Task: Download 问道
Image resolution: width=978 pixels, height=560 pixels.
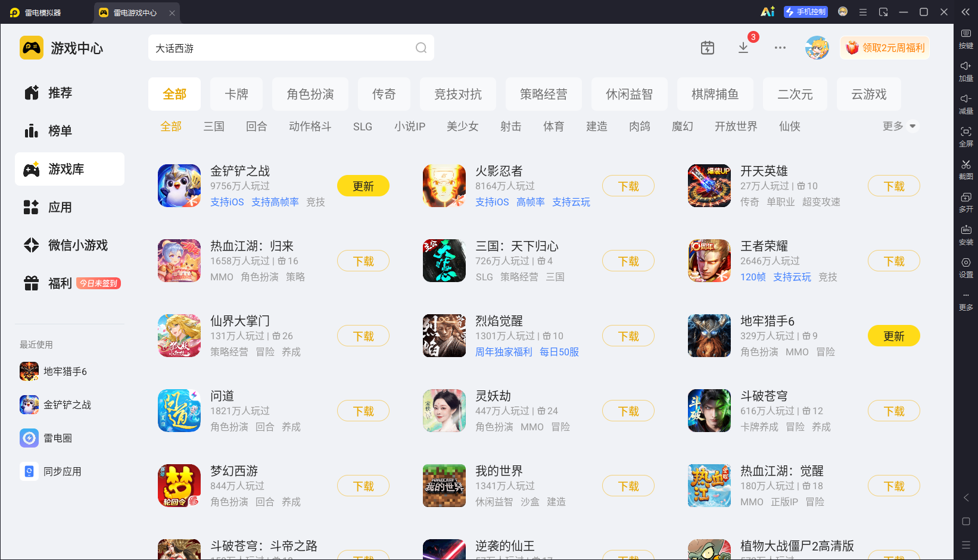Action: tap(363, 411)
